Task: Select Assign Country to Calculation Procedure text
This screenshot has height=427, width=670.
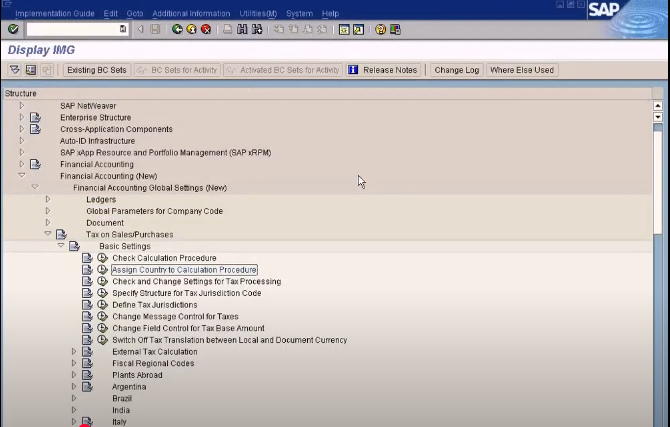Action: click(184, 270)
